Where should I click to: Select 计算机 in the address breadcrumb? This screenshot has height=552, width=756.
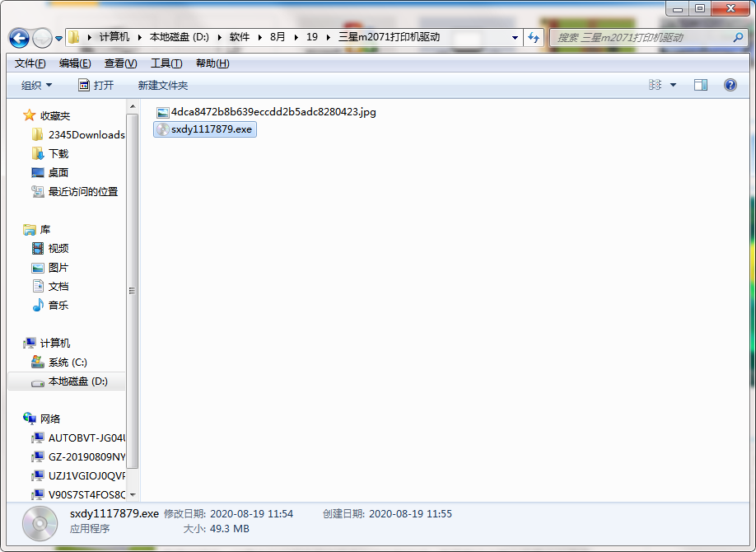pos(114,37)
